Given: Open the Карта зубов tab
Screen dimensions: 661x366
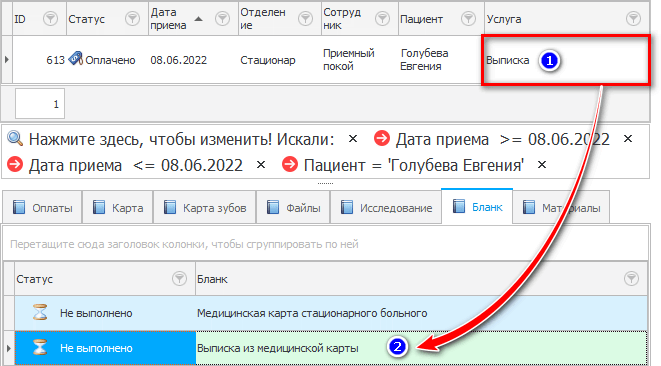Looking at the screenshot, I should click(204, 207).
